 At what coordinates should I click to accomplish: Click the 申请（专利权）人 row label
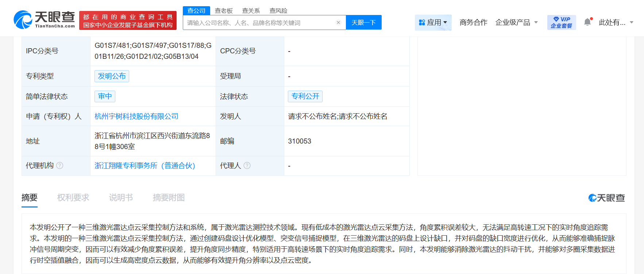coord(54,116)
